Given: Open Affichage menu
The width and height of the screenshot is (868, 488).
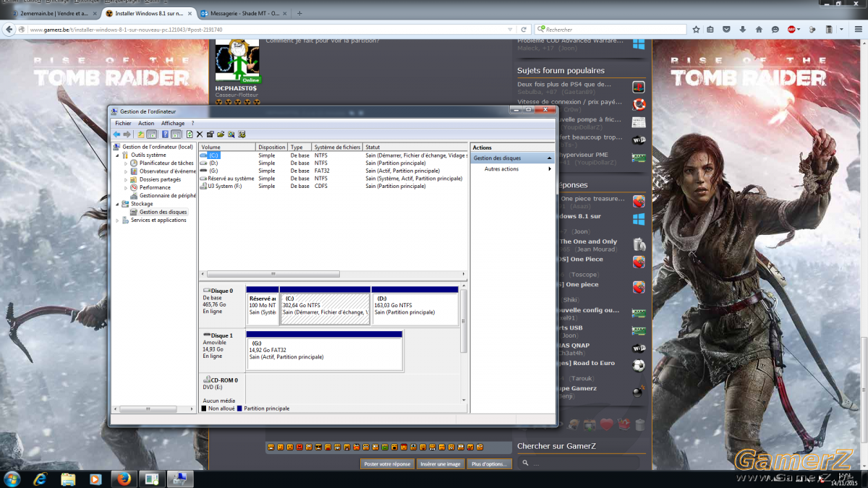Looking at the screenshot, I should pyautogui.click(x=173, y=124).
